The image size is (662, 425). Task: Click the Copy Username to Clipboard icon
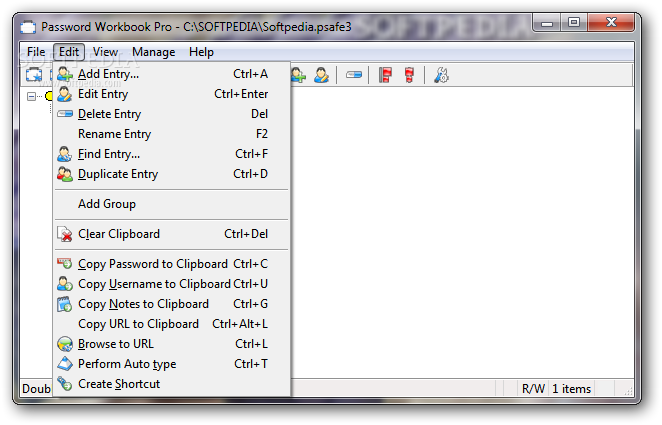(65, 284)
